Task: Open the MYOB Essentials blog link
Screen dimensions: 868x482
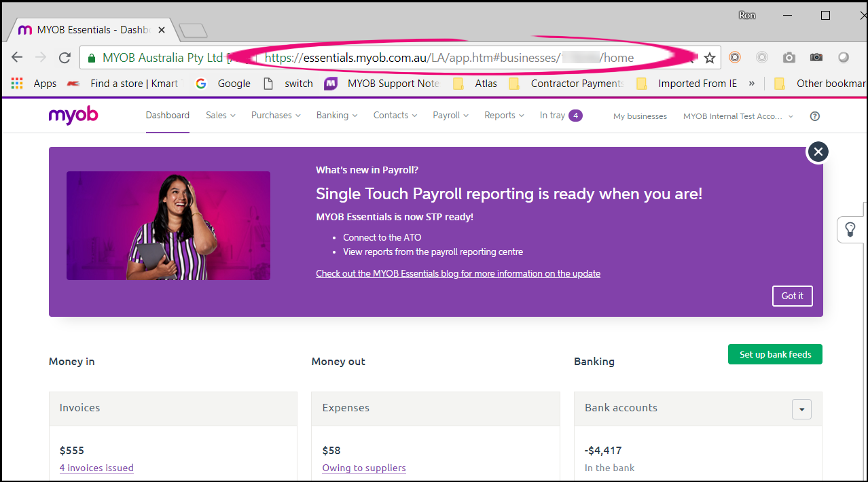Action: [458, 273]
